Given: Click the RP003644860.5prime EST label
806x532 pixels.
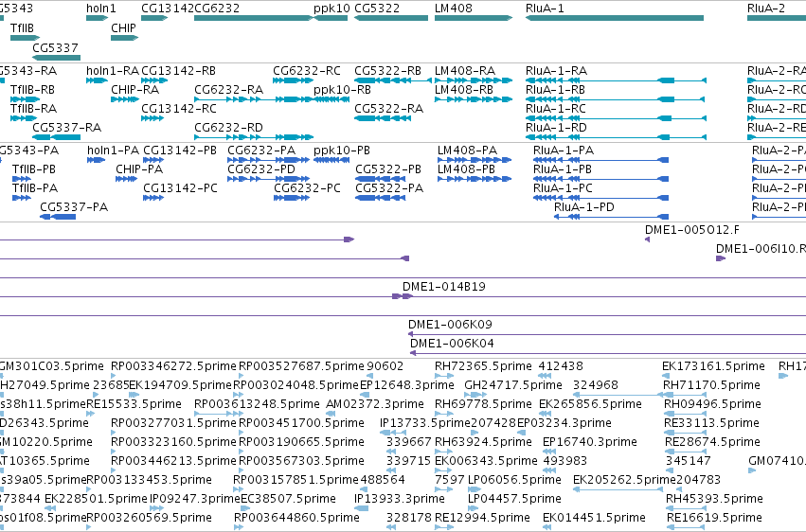Looking at the screenshot, I should pos(296,518).
